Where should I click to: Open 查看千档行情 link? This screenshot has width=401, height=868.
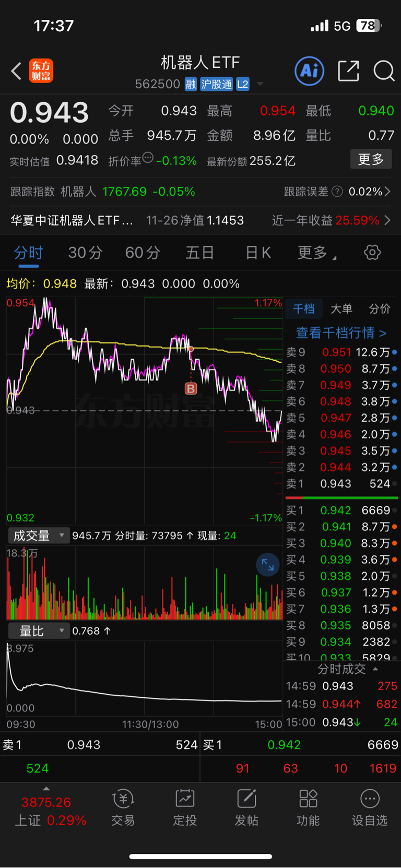pos(341,333)
